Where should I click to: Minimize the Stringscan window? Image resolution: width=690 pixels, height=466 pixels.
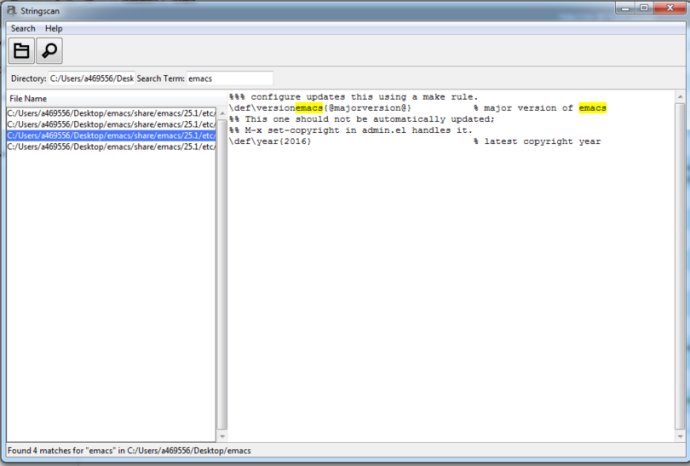625,8
